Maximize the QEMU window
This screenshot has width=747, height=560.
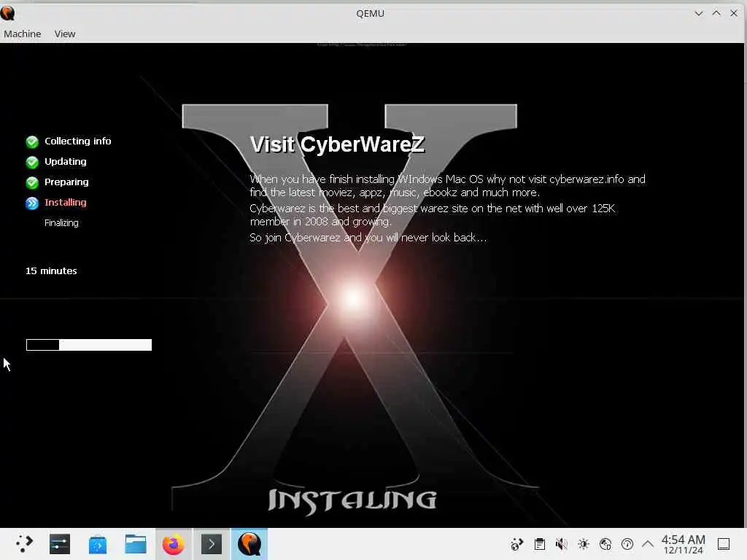pos(716,13)
